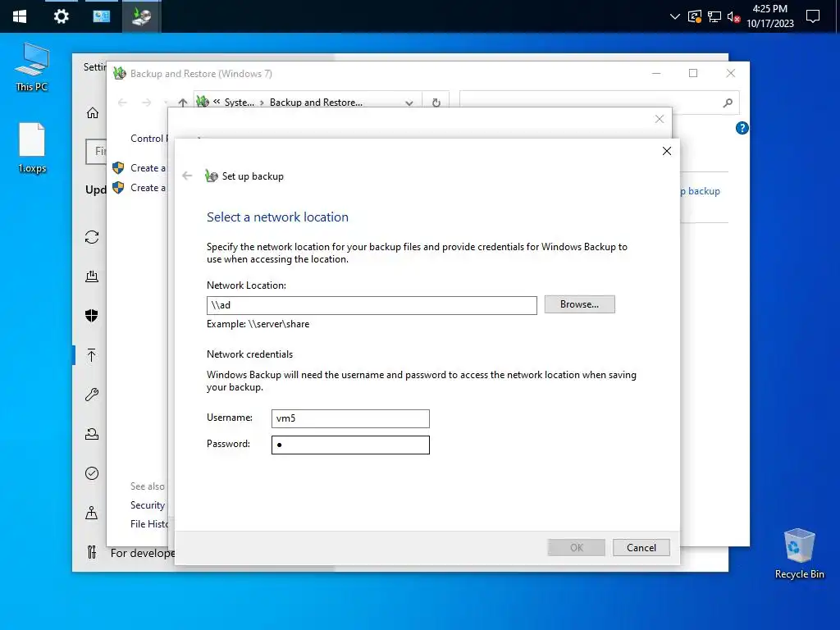Open Backup arrow icon in Settings sidebar

92,355
